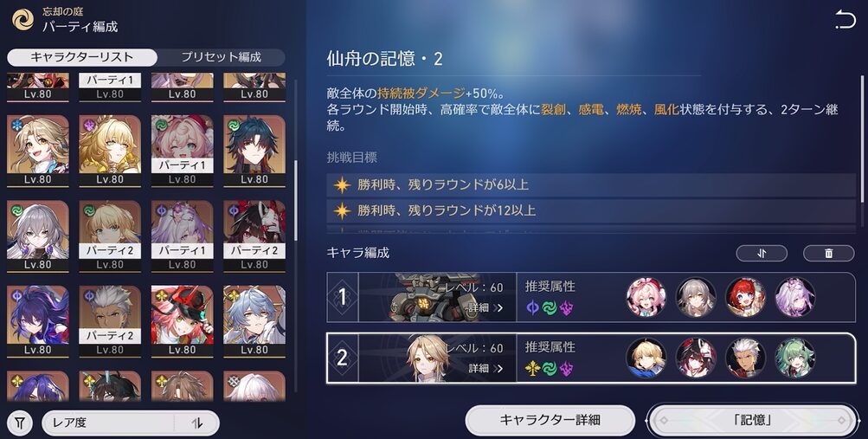Screen dimensions: 868x439
Task: Expand team 1 enemy 詳細 details
Action: 485,307
